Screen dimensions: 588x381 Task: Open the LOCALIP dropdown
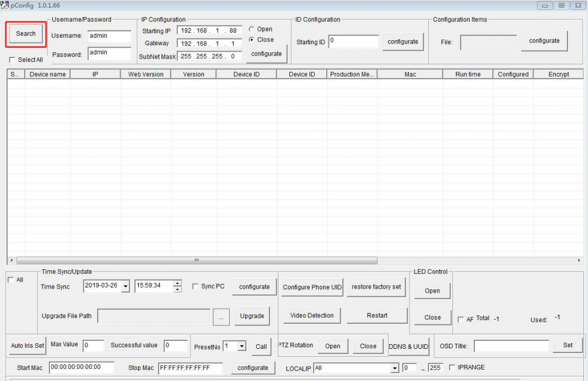[x=394, y=368]
